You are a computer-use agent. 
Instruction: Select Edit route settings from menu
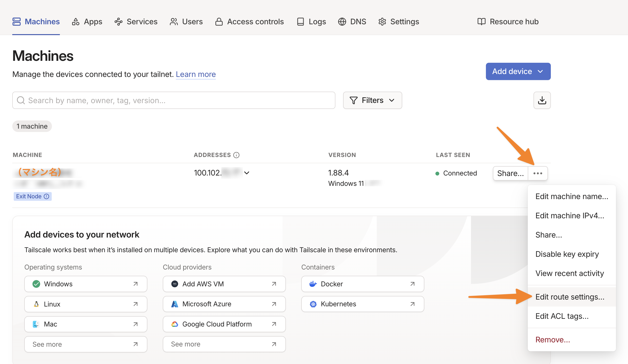pyautogui.click(x=570, y=297)
